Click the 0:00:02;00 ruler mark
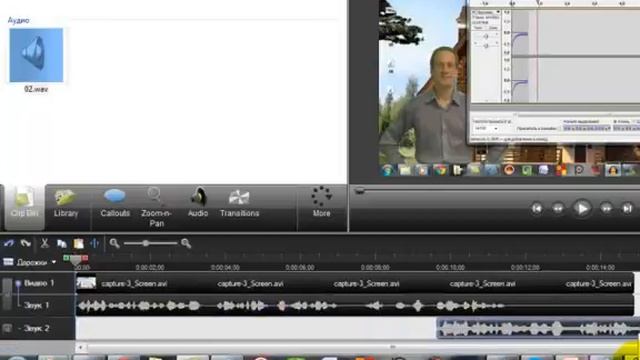The width and height of the screenshot is (640, 360). tap(150, 267)
